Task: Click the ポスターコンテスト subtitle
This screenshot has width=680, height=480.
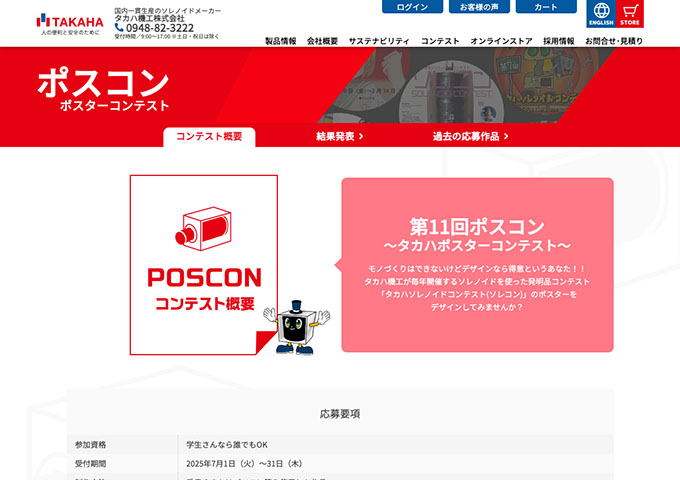Action: [114, 105]
